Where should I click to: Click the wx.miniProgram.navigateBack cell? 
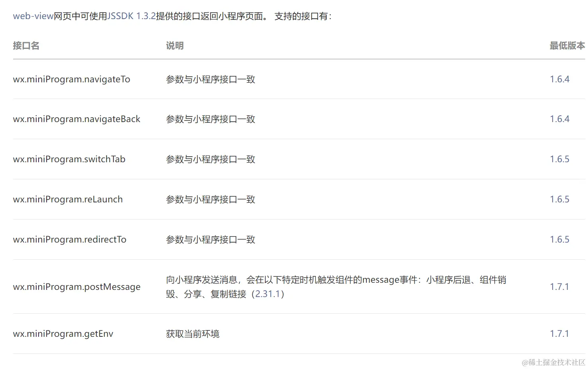[76, 119]
